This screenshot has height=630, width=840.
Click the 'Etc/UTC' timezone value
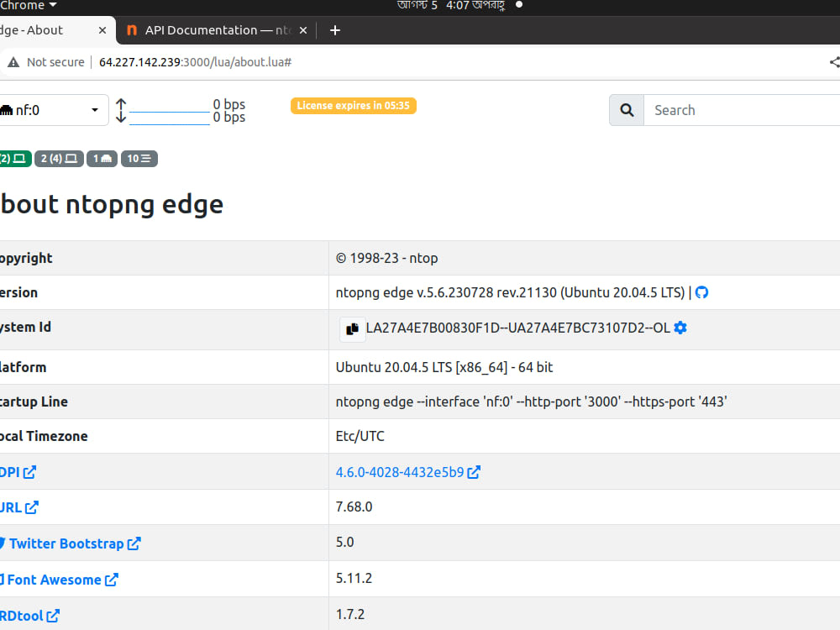click(360, 436)
